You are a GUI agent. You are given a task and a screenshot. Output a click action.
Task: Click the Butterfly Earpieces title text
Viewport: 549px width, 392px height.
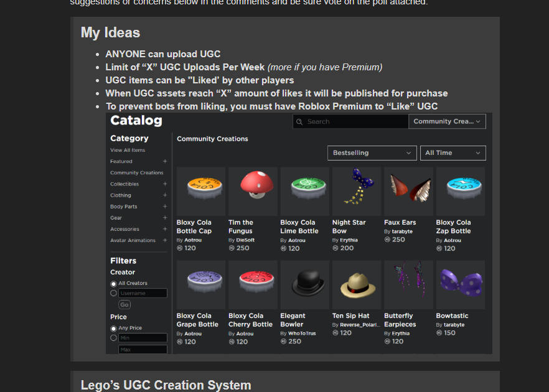400,320
